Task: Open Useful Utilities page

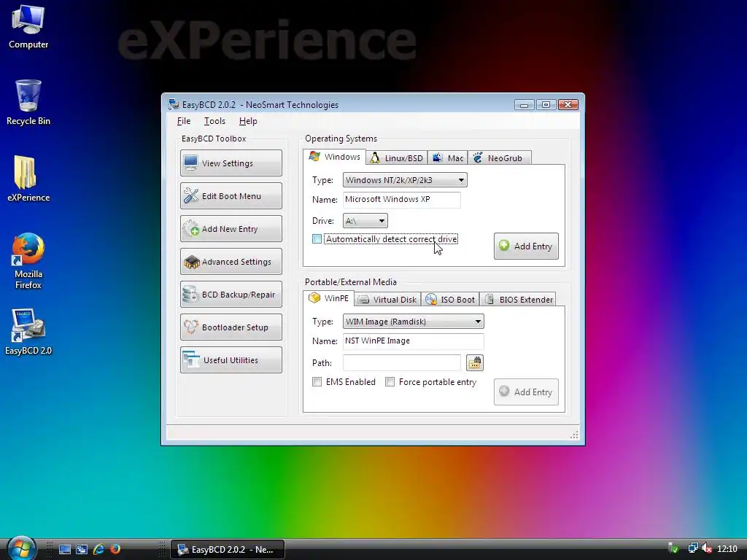Action: tap(231, 360)
